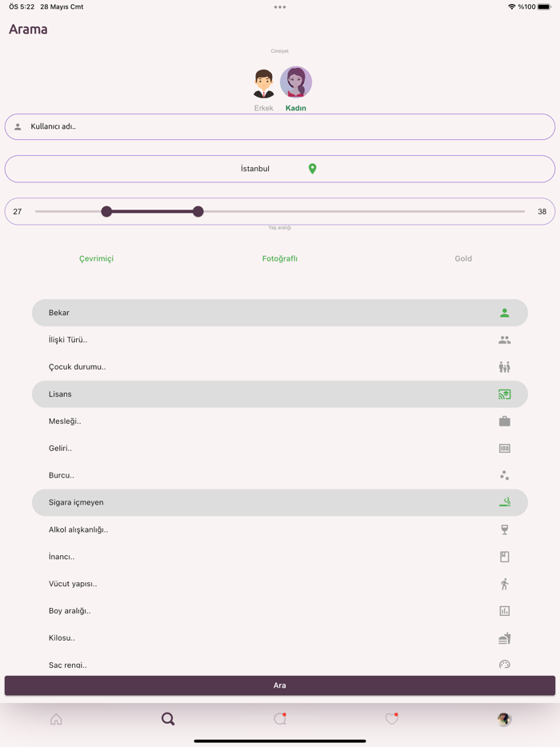Image resolution: width=560 pixels, height=747 pixels.
Task: Open the Çocuk durumu selector
Action: click(x=280, y=366)
